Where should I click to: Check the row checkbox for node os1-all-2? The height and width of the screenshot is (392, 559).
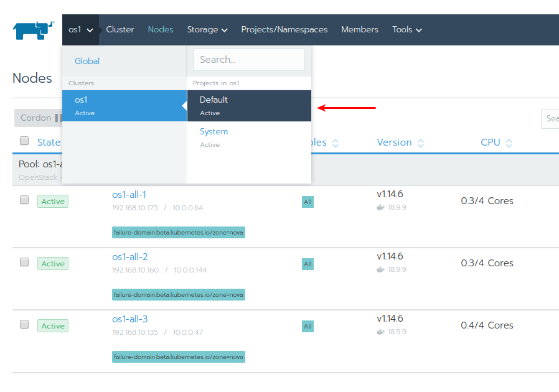[x=24, y=262]
